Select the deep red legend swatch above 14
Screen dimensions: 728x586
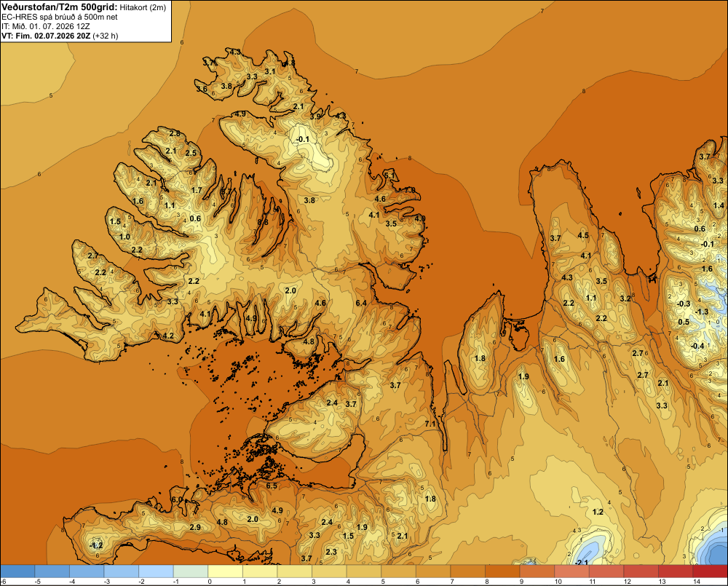point(711,571)
